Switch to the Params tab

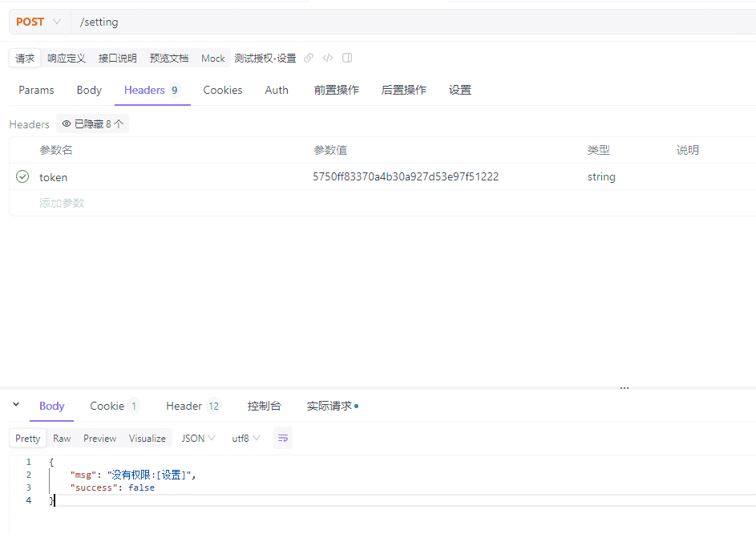pos(36,91)
